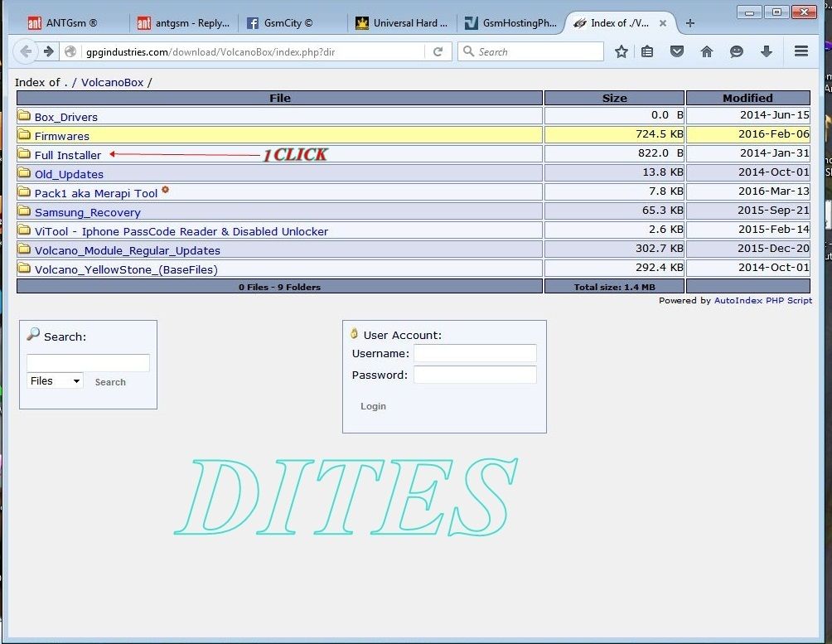Click the ViTool folder icon

24,230
